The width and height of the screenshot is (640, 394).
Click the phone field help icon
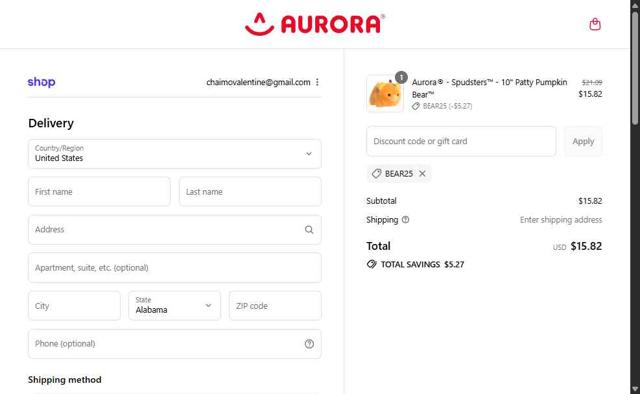click(309, 344)
